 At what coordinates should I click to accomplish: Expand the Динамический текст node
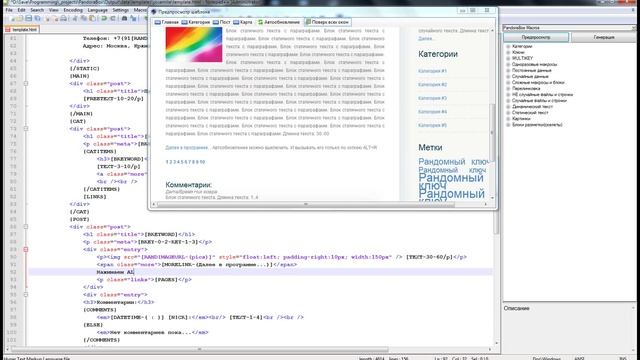[508, 107]
